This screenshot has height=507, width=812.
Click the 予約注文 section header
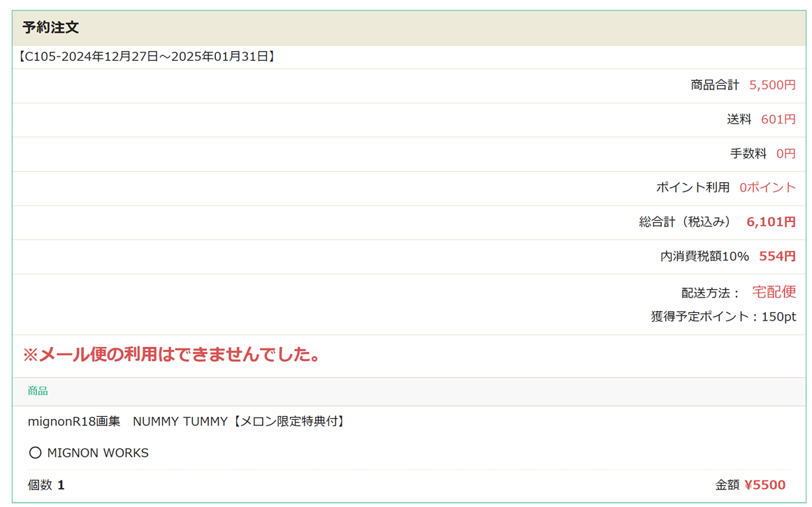[x=50, y=28]
